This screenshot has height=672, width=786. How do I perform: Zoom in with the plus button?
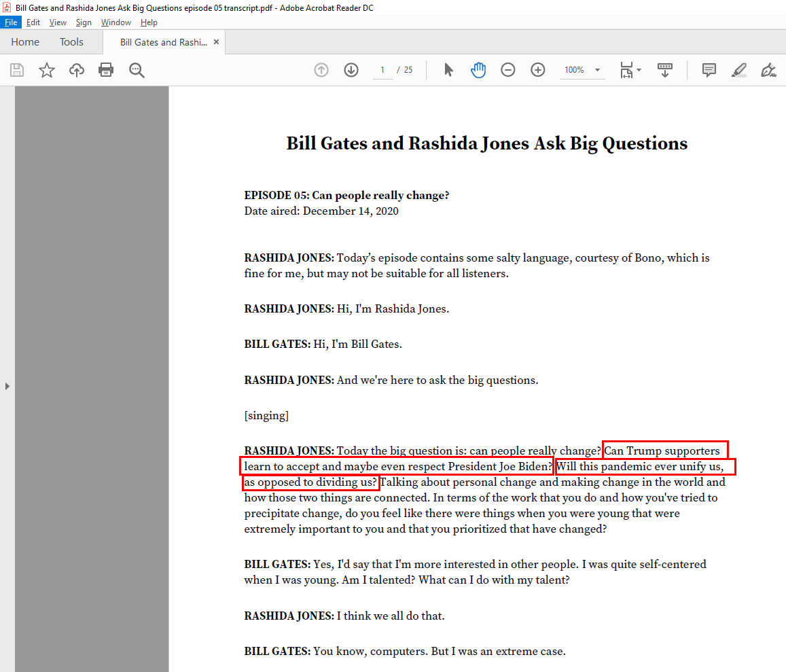538,70
